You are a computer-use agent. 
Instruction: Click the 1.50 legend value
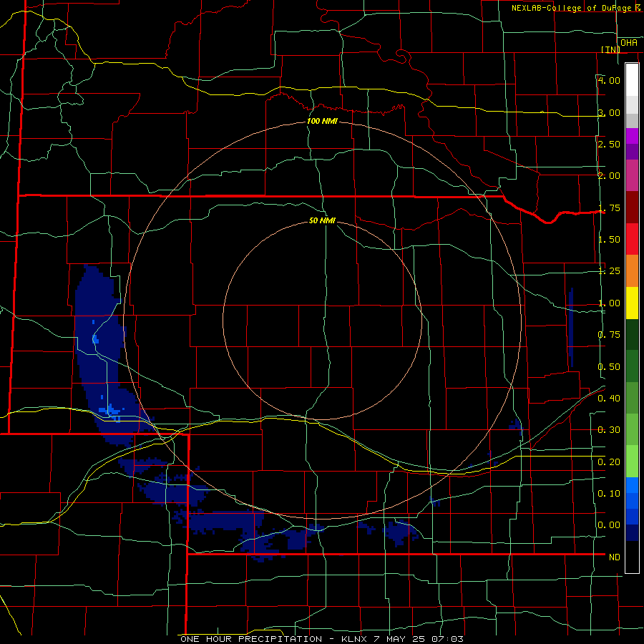(x=609, y=240)
